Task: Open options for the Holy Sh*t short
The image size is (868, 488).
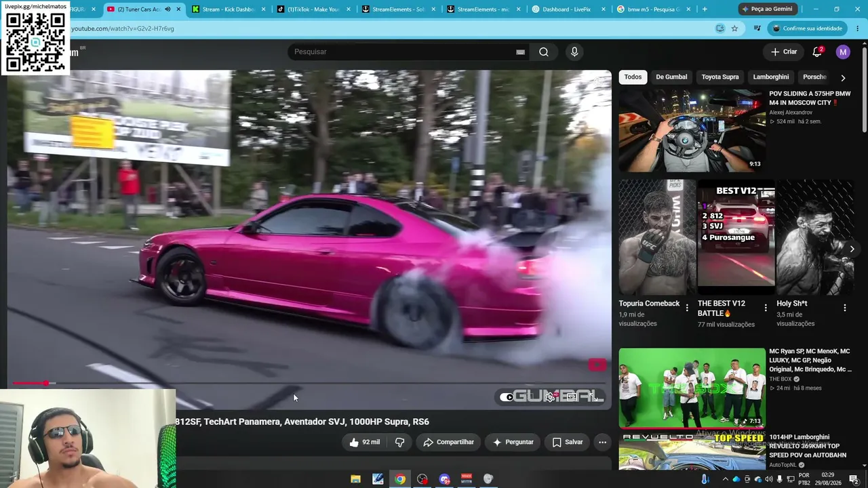Action: 845,308
